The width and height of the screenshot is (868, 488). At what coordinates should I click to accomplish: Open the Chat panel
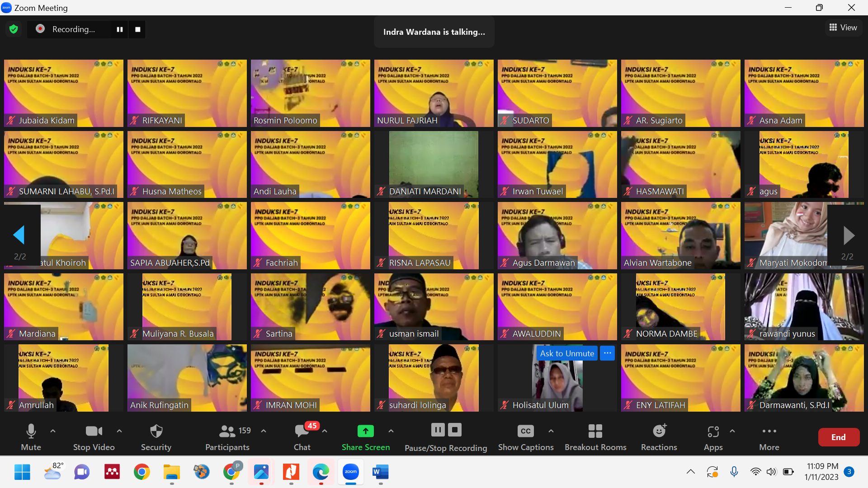tap(302, 436)
